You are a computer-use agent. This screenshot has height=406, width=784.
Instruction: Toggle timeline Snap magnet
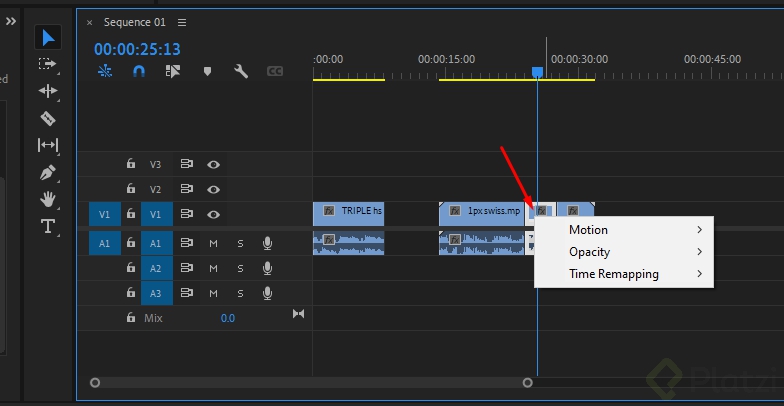click(138, 72)
